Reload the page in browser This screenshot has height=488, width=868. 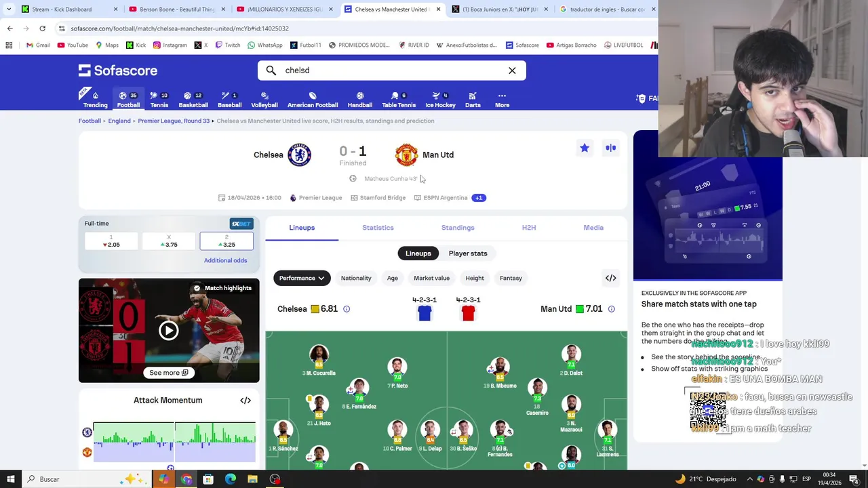pos(42,28)
